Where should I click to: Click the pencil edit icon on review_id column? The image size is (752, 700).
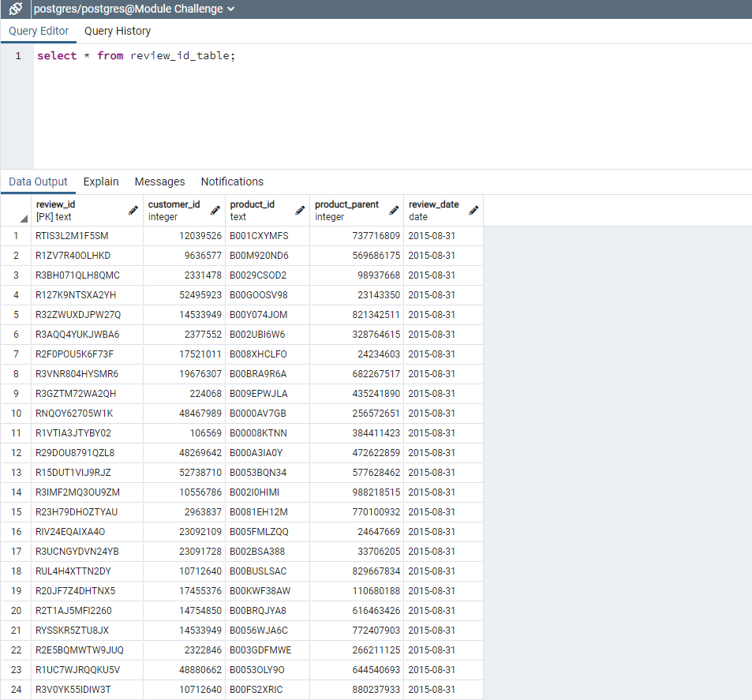pos(132,210)
